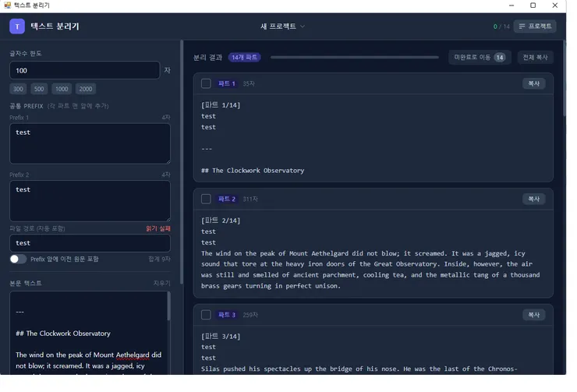This screenshot has width=577, height=392.
Task: Copy 파트 2 with its 복사 button
Action: coord(534,200)
